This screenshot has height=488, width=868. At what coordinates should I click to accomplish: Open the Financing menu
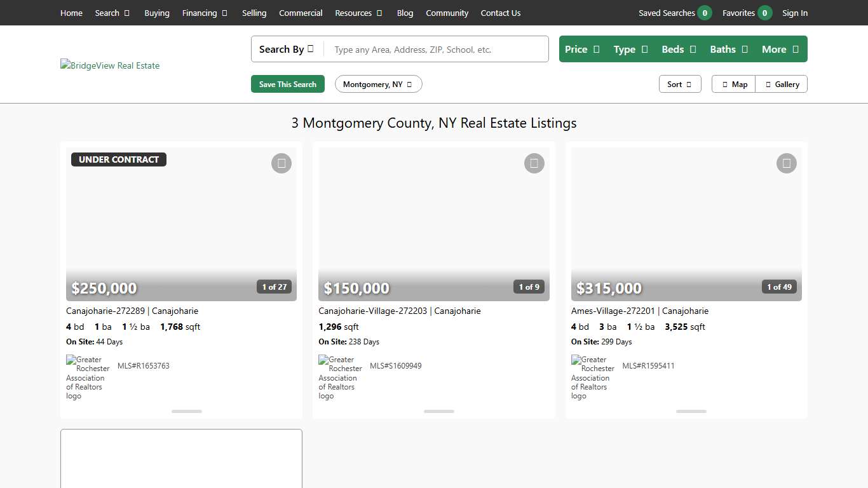[205, 13]
